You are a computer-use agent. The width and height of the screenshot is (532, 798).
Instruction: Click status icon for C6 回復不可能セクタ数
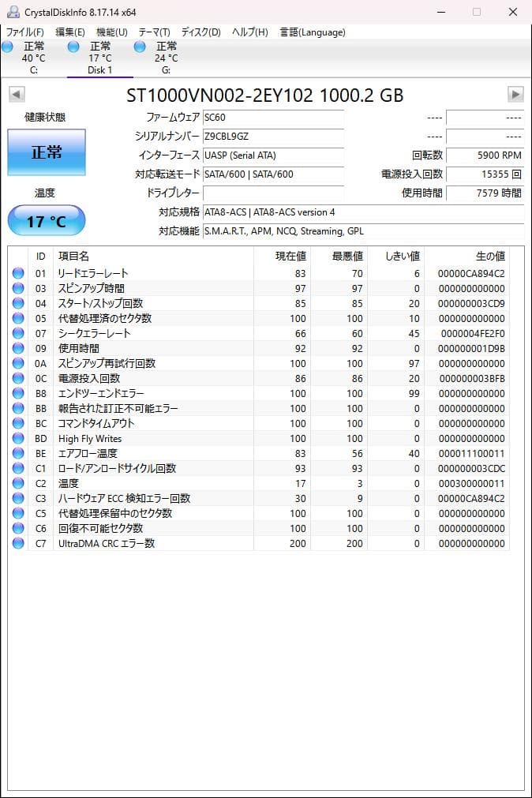18,528
